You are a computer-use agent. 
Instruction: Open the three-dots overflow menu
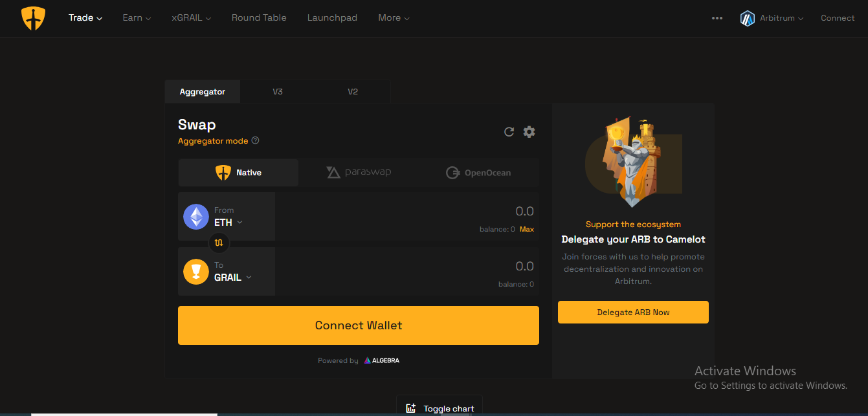tap(717, 18)
